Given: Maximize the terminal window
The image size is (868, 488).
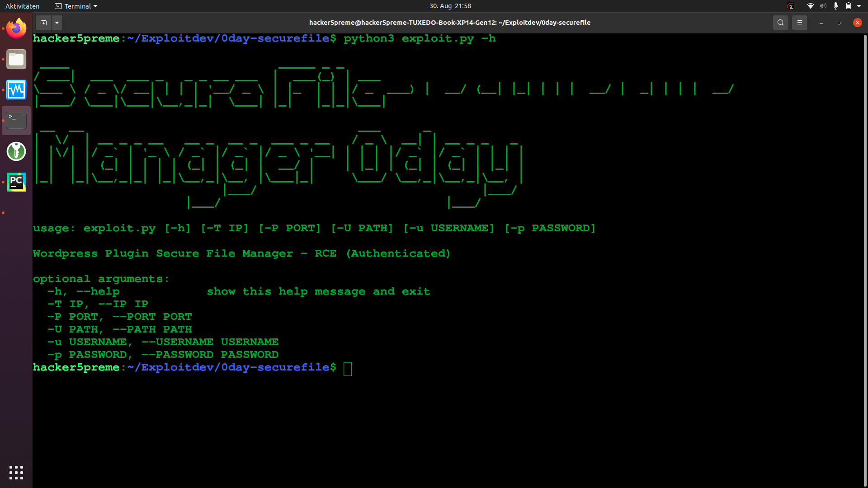Looking at the screenshot, I should 839,23.
